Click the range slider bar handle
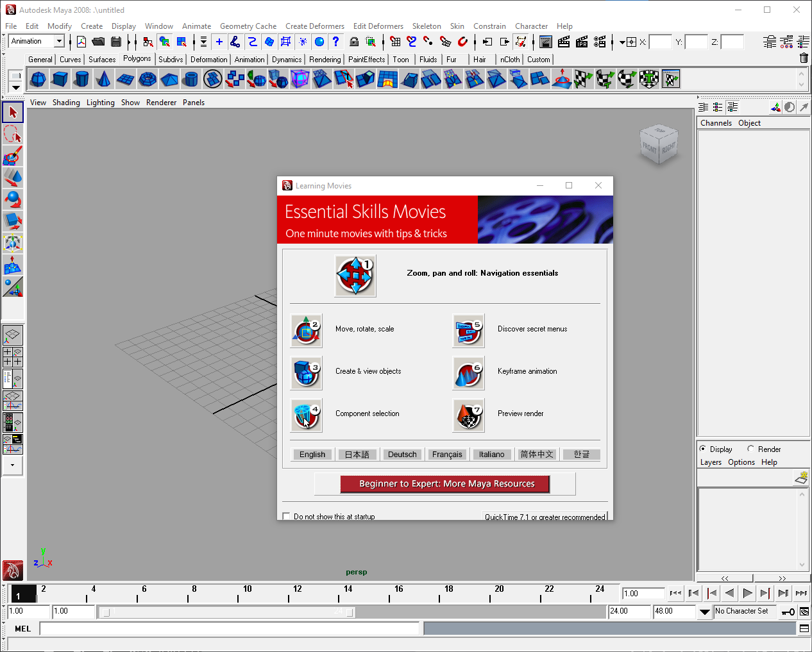This screenshot has height=652, width=812. (x=228, y=612)
